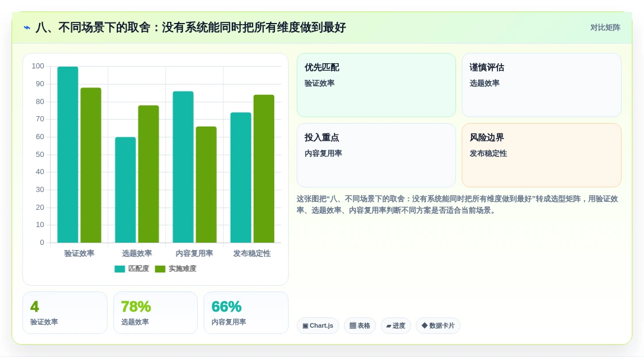The width and height of the screenshot is (644, 357).
Task: Click the 进度 tag chip
Action: point(396,326)
